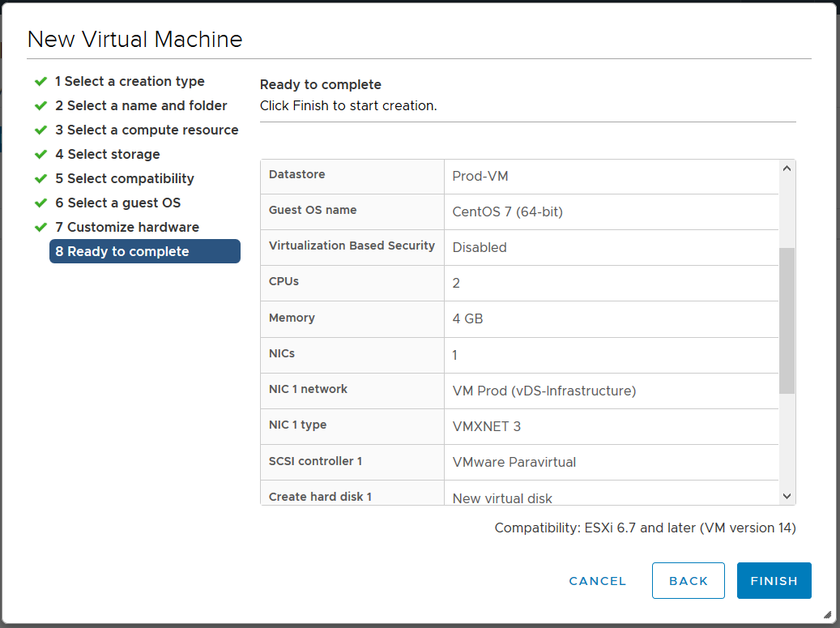Click the Ready to complete heading
This screenshot has height=628, width=840.
pos(320,84)
